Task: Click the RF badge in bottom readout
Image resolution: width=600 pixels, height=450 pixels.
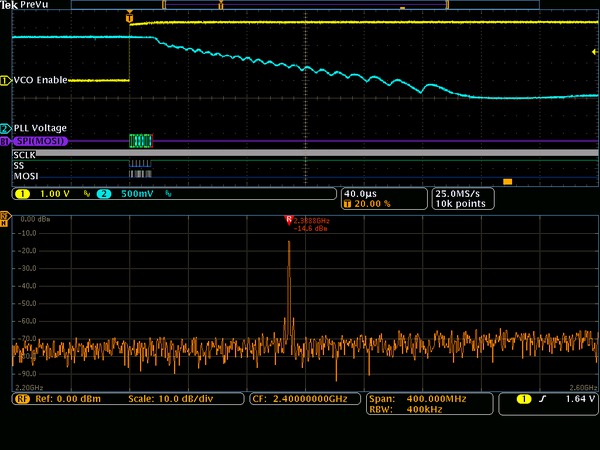Action: tap(20, 398)
